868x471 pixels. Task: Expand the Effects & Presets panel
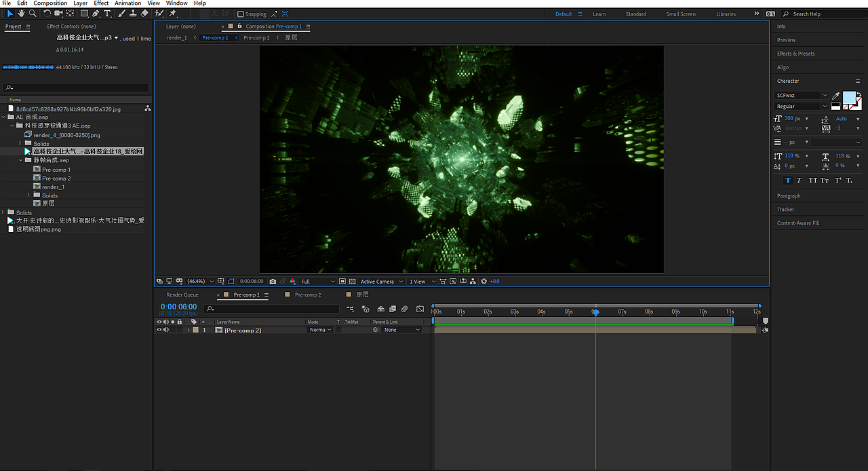[x=796, y=54]
